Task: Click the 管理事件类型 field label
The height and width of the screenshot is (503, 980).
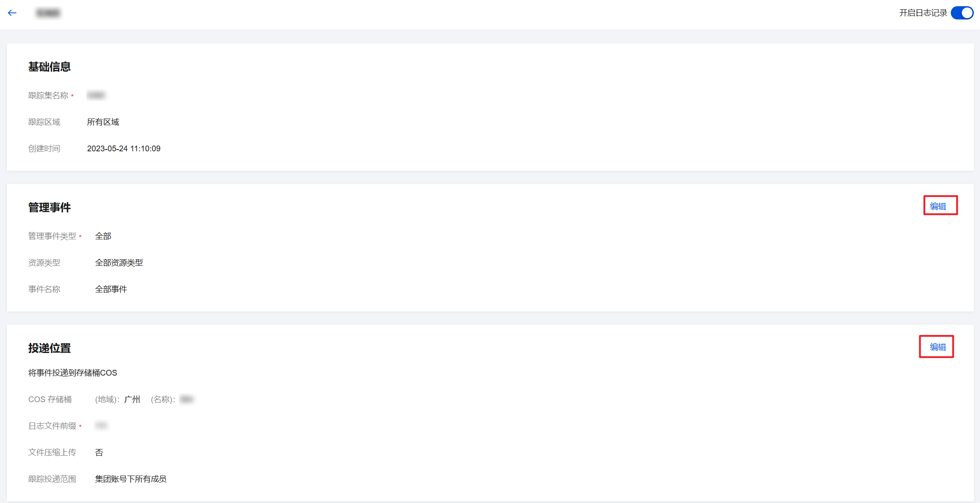Action: (x=52, y=236)
